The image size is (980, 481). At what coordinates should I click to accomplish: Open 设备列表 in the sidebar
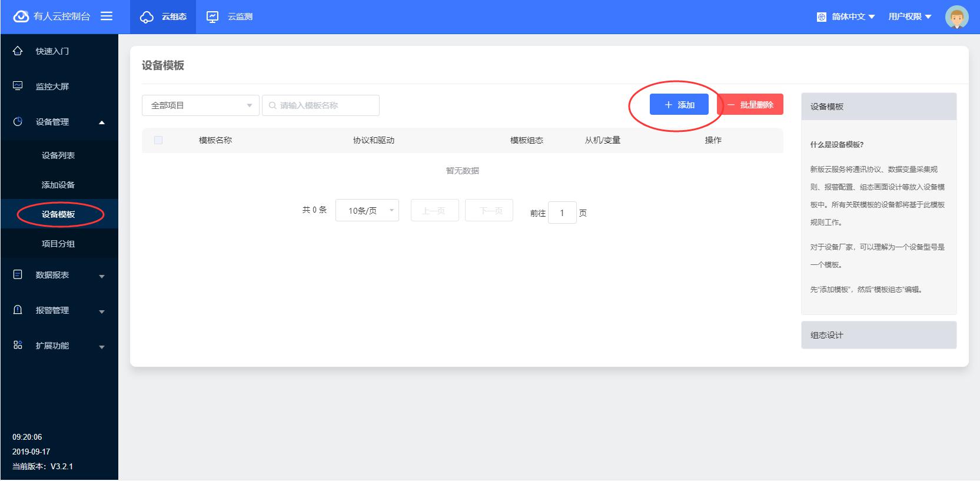pos(58,155)
